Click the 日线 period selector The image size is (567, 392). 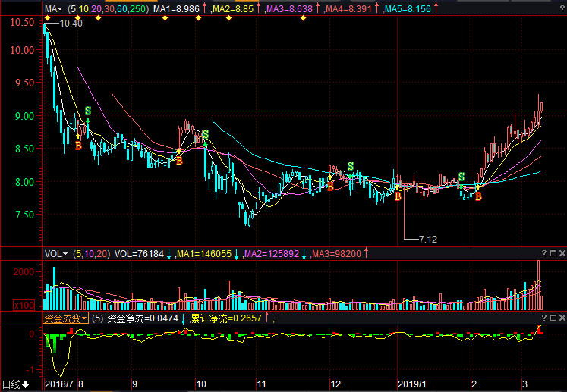[15, 384]
